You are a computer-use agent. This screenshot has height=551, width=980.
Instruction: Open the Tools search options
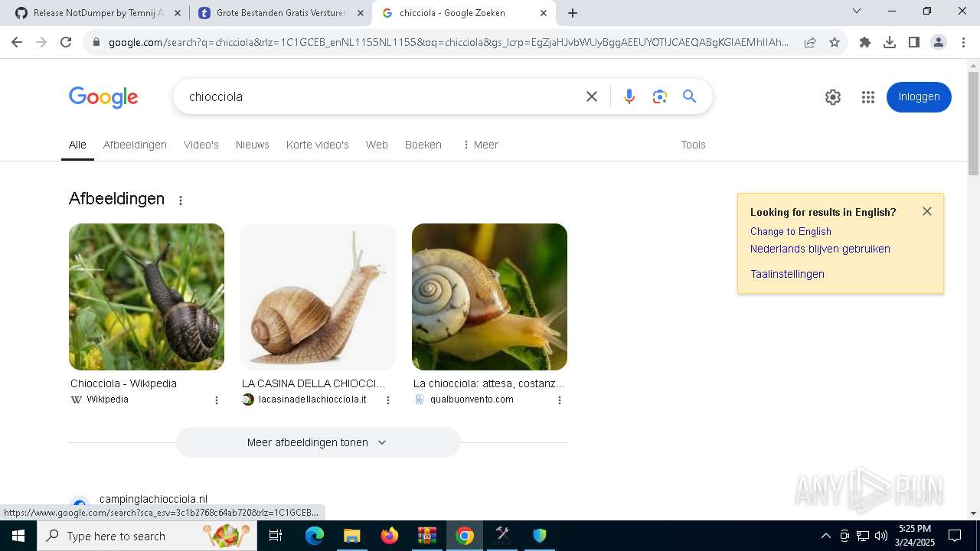pos(694,145)
